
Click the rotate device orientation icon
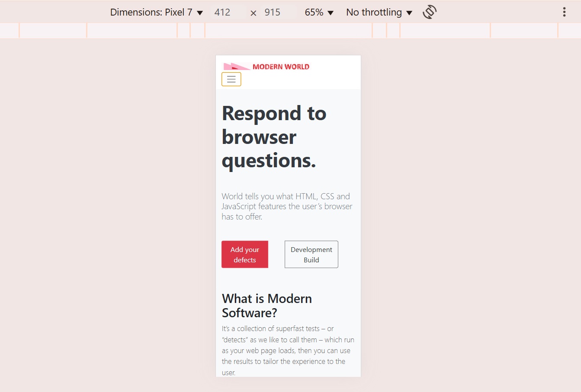click(x=429, y=12)
